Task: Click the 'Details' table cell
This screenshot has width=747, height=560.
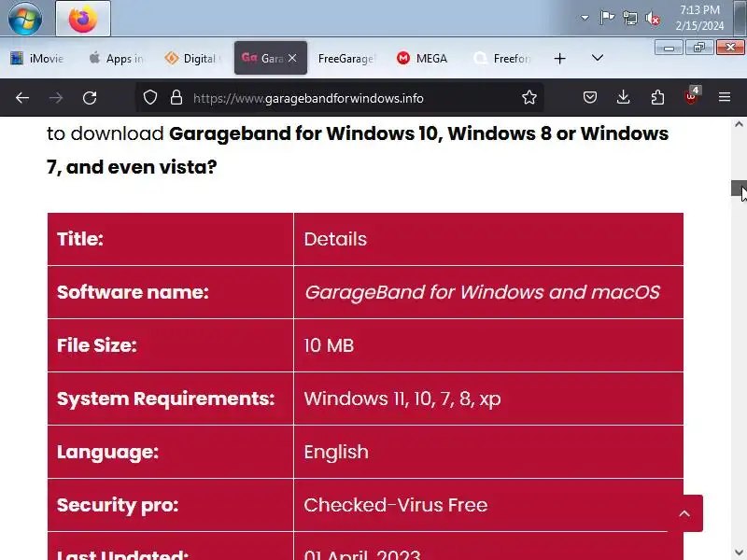Action: point(488,239)
